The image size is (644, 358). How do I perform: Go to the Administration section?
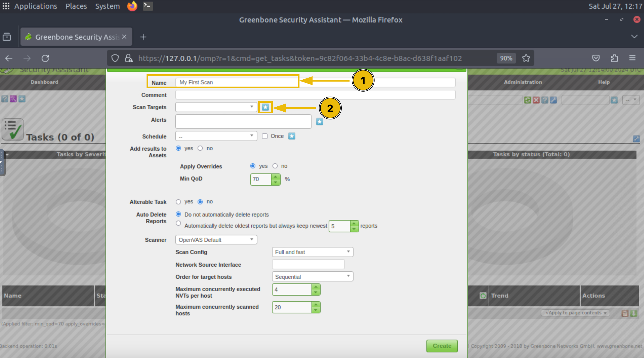point(523,82)
